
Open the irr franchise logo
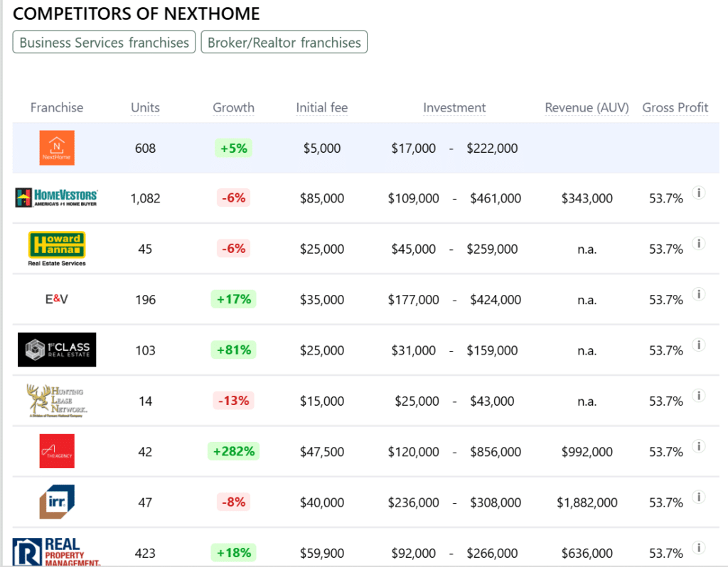click(x=57, y=502)
